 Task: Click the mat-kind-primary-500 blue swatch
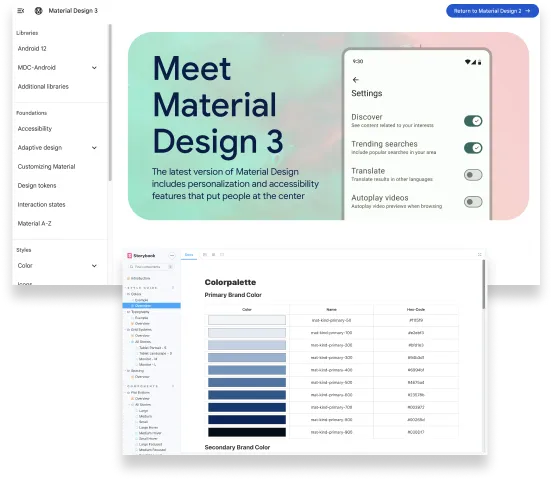pos(247,382)
